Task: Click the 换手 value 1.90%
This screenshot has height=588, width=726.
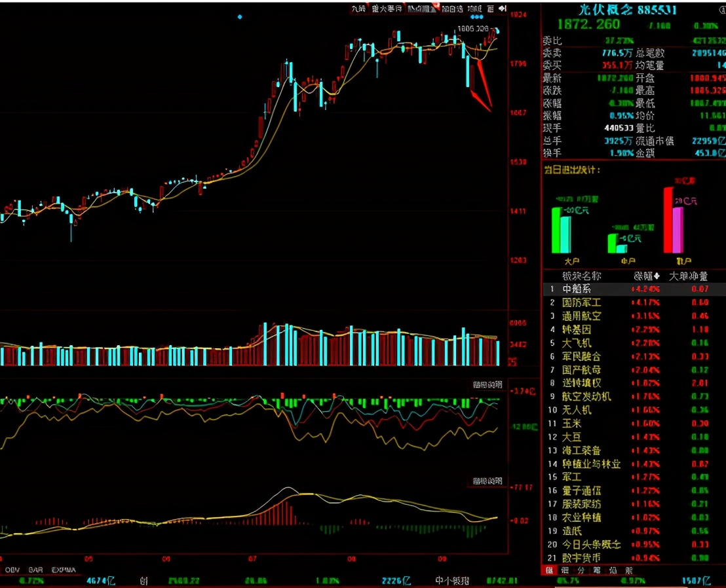Action: (x=621, y=153)
